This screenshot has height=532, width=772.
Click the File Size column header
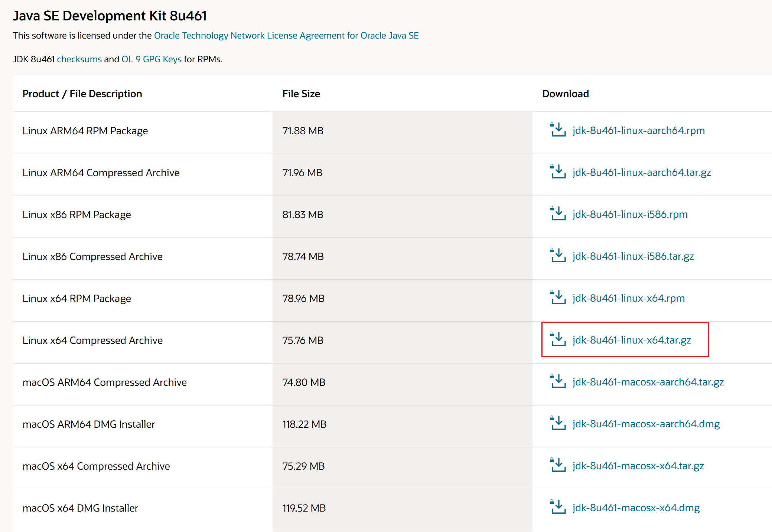pyautogui.click(x=301, y=94)
